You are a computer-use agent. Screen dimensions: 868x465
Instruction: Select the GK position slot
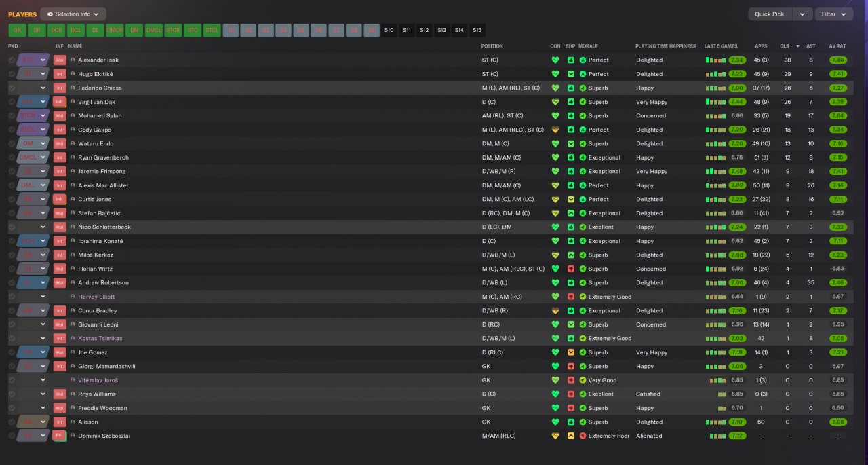(x=17, y=30)
